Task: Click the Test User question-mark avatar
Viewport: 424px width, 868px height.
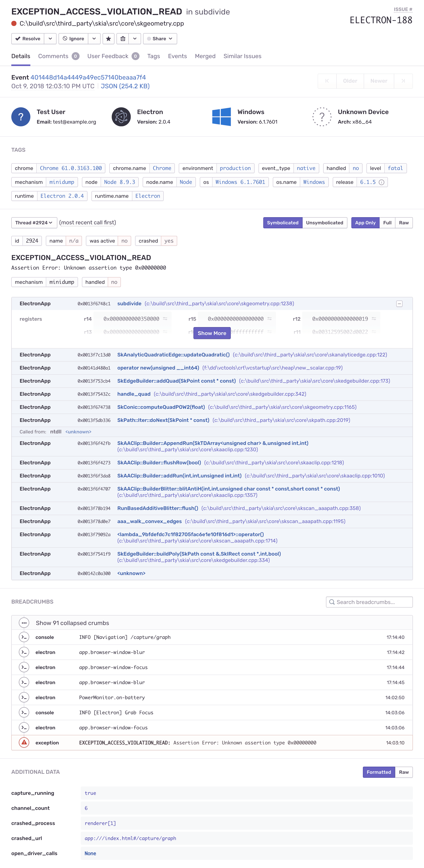Action: 21,117
